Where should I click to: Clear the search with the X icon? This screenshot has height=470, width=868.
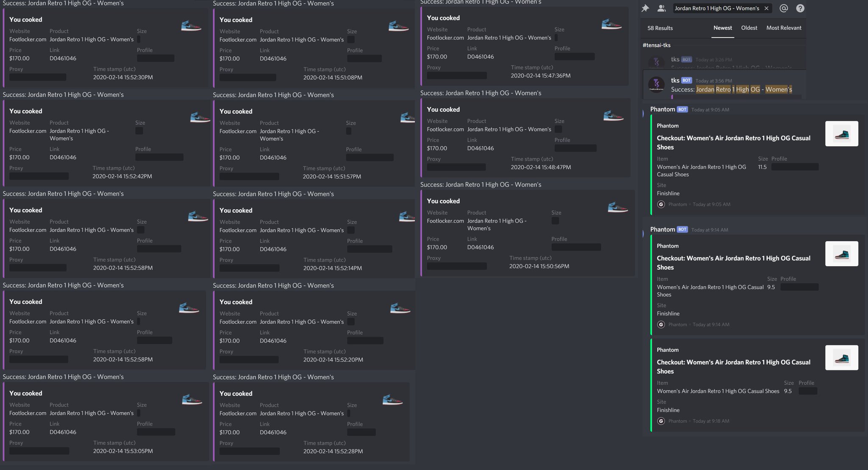pyautogui.click(x=766, y=8)
